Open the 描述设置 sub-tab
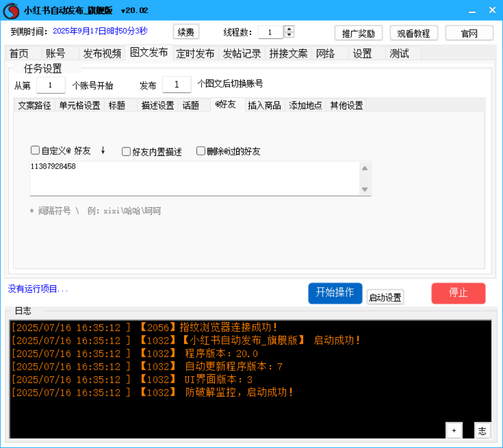This screenshot has height=448, width=503. point(157,105)
